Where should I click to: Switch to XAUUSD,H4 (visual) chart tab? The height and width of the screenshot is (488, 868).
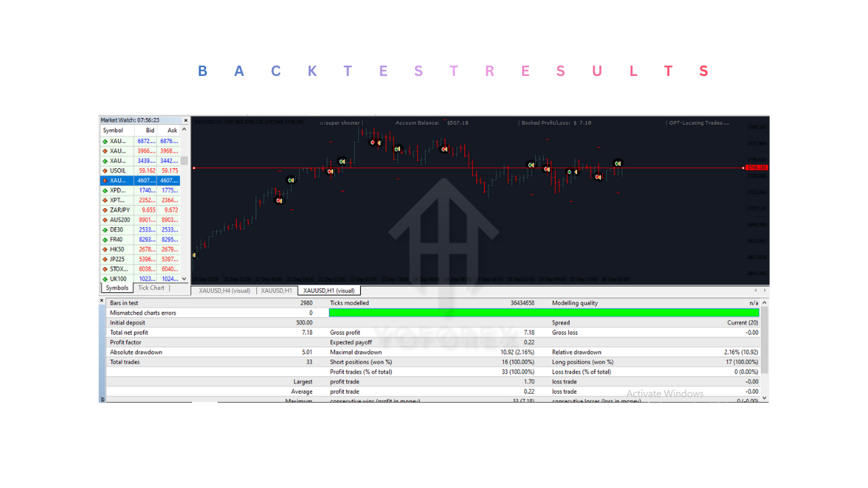tap(222, 291)
